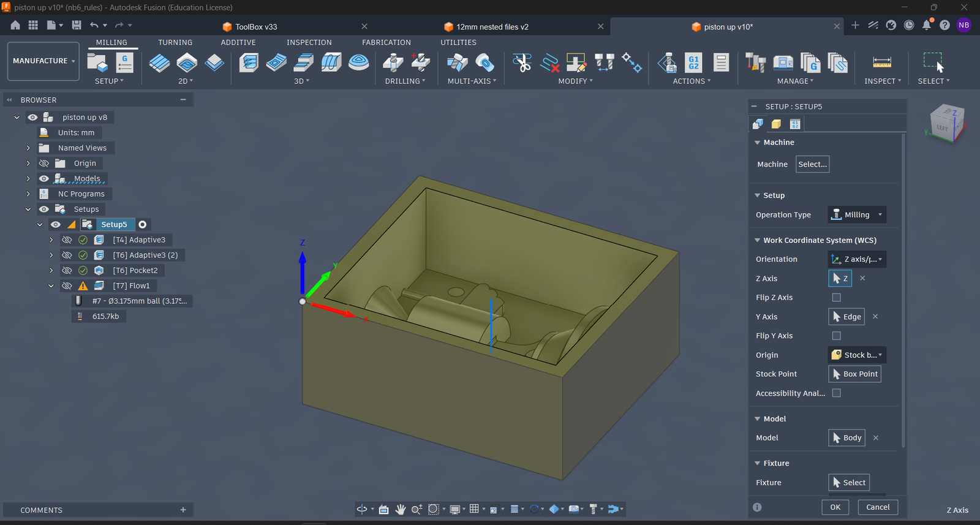Enable the Flip Z Axis checkbox

pyautogui.click(x=836, y=297)
